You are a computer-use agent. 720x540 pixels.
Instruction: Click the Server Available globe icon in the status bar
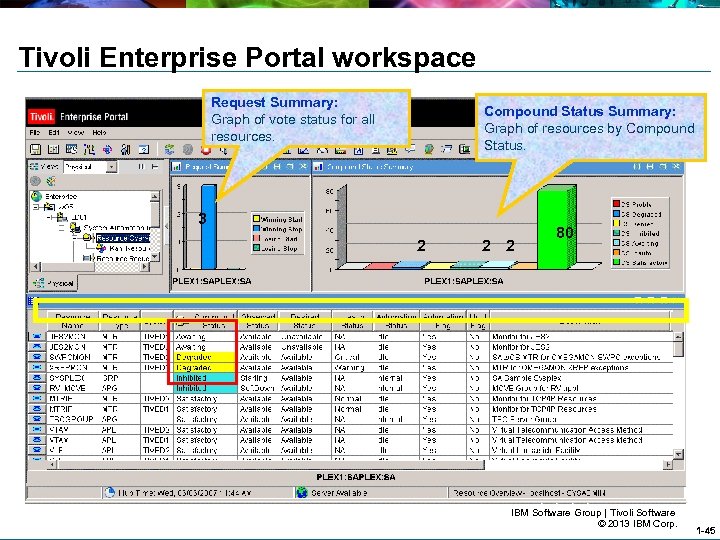coord(301,492)
